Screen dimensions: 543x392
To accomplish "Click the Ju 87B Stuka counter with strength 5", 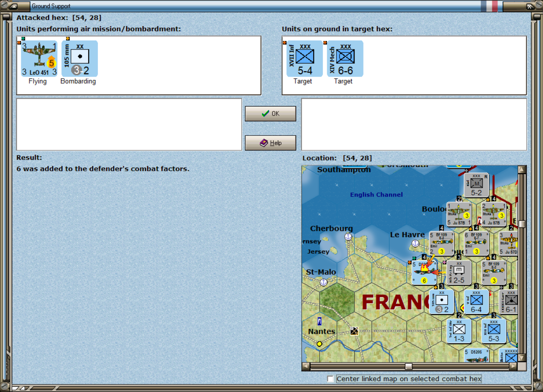I will pos(459,214).
